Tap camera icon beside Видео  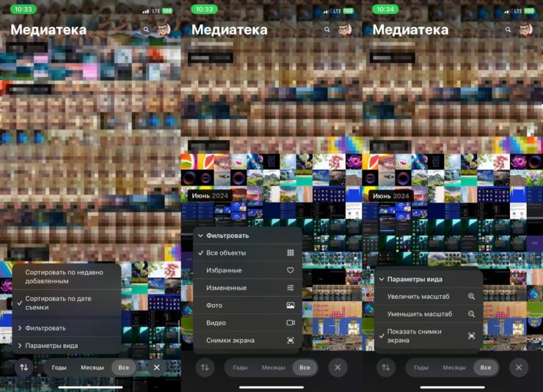tap(291, 323)
